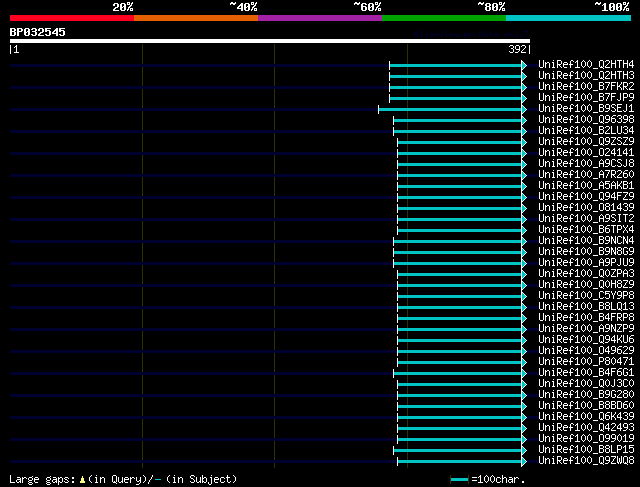Viewport: 640px width, 487px height.
Task: Click the purple ~60% identity color segment
Action: click(x=320, y=18)
